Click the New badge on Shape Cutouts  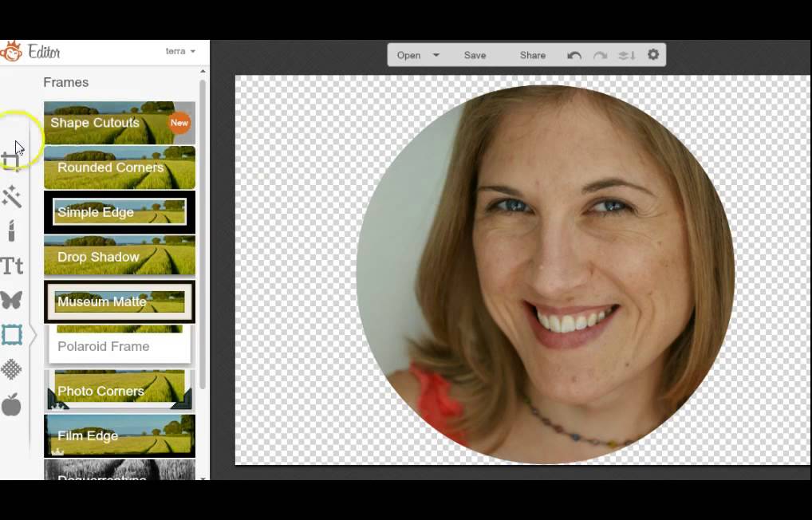point(179,123)
